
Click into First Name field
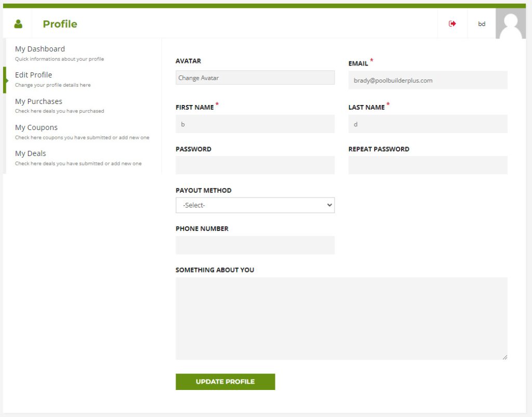255,124
